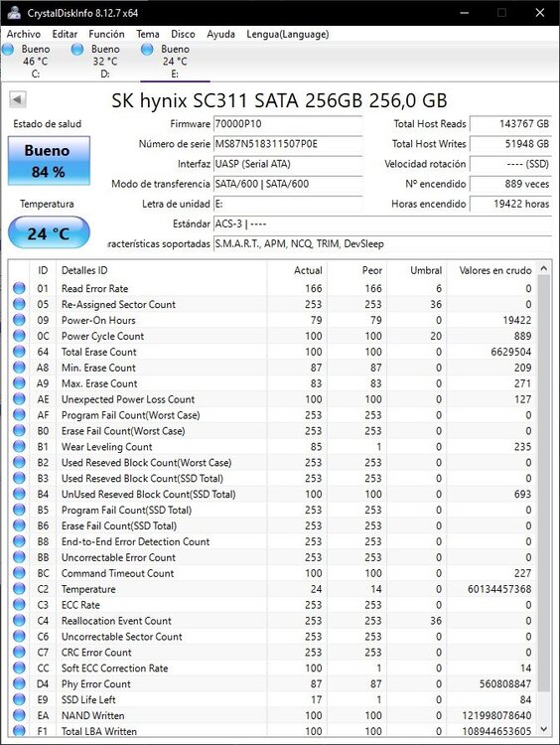Select drive E: status orb
This screenshot has width=560, height=745.
click(x=147, y=49)
